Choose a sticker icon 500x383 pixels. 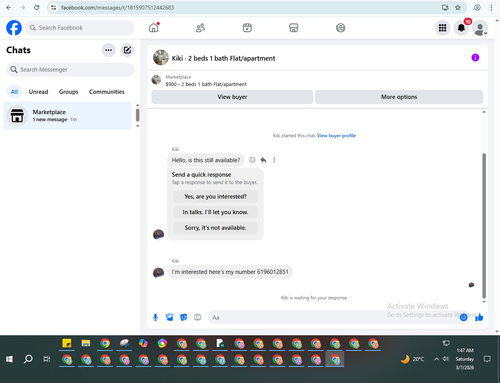tap(184, 317)
